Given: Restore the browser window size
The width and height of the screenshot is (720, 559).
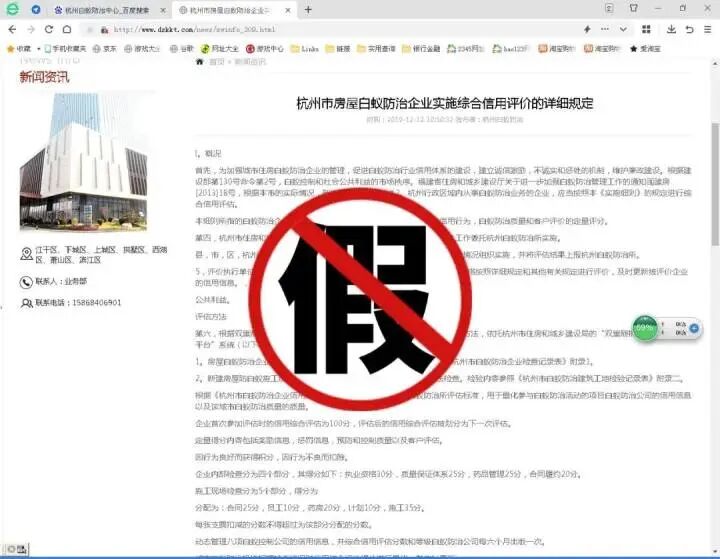Looking at the screenshot, I should point(683,8).
